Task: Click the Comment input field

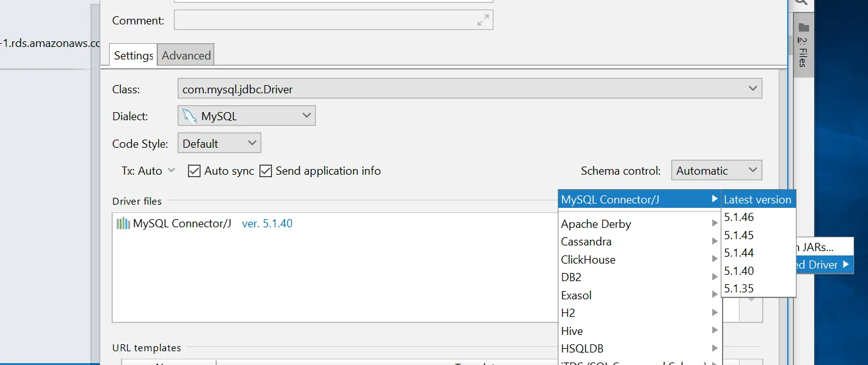Action: 333,20
